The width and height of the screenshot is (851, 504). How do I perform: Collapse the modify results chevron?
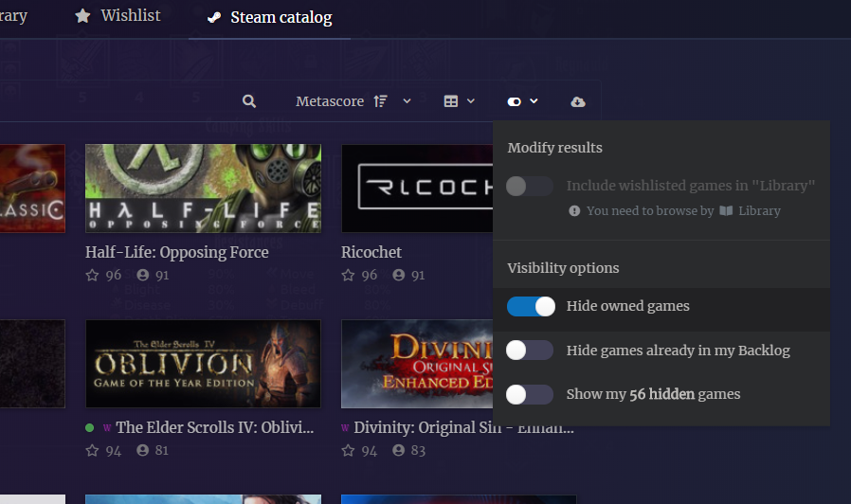point(534,101)
